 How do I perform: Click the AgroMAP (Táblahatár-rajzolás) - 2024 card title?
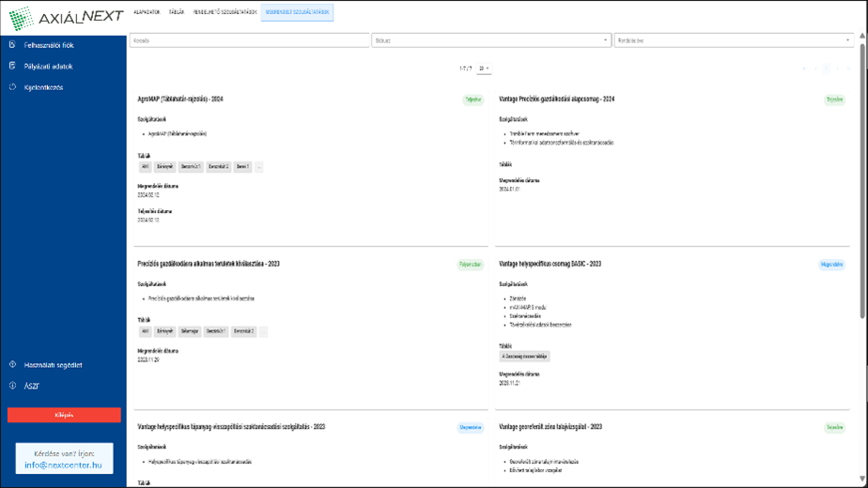(x=180, y=99)
